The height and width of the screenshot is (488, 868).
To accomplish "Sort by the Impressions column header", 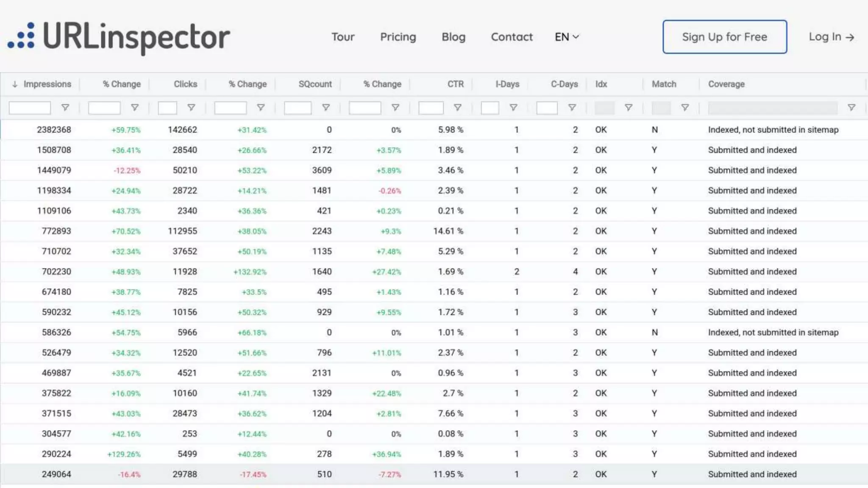I will coord(47,84).
